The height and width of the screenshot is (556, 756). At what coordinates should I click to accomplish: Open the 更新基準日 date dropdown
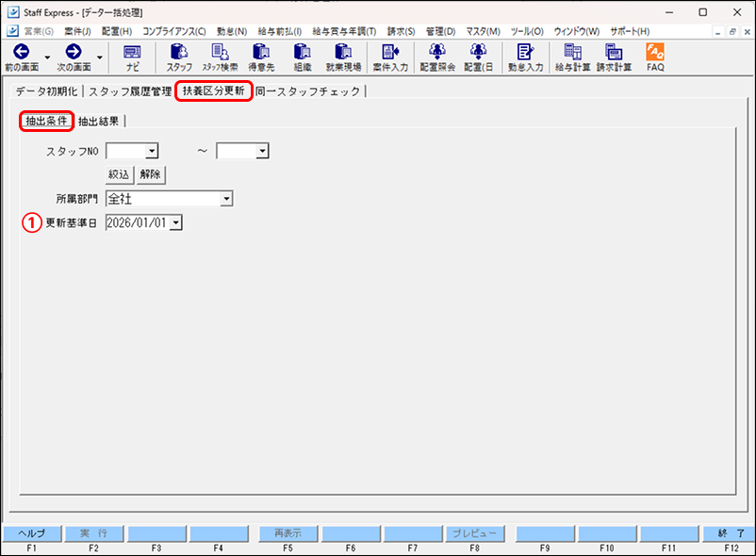click(174, 222)
